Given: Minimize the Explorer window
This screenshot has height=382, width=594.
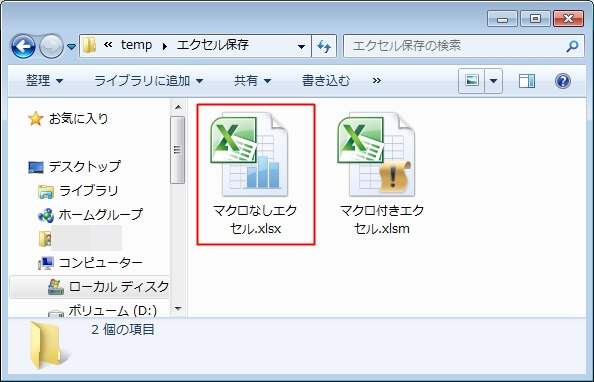Looking at the screenshot, I should pyautogui.click(x=502, y=19).
